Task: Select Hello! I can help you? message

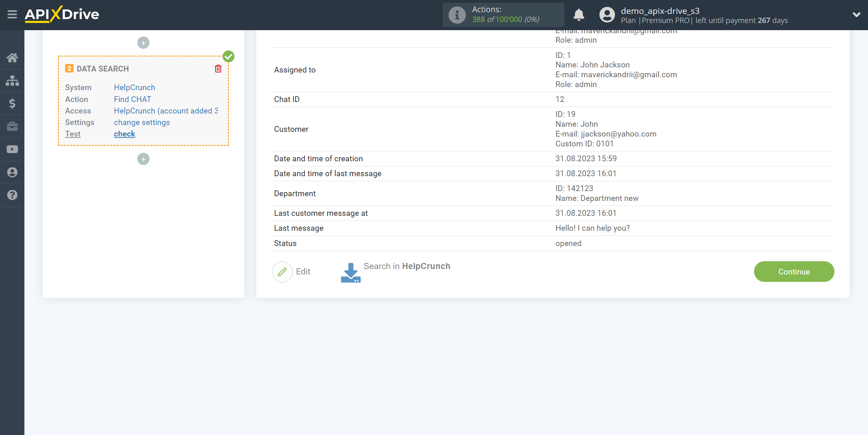Action: (x=592, y=228)
